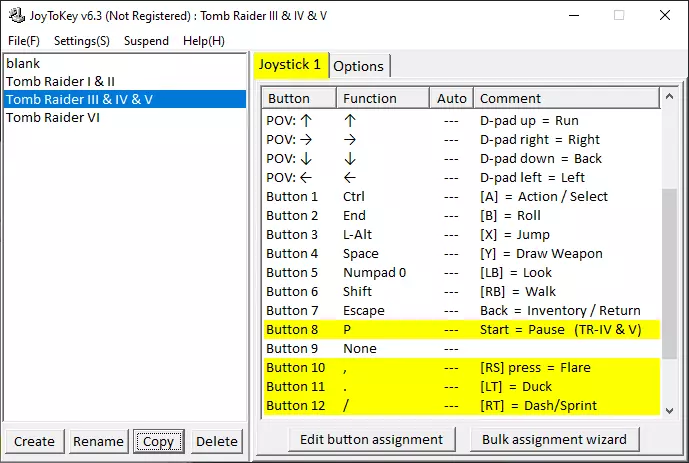Viewport: 689px width, 463px height.
Task: Select the Tomb Raider VI profile
Action: coord(125,117)
